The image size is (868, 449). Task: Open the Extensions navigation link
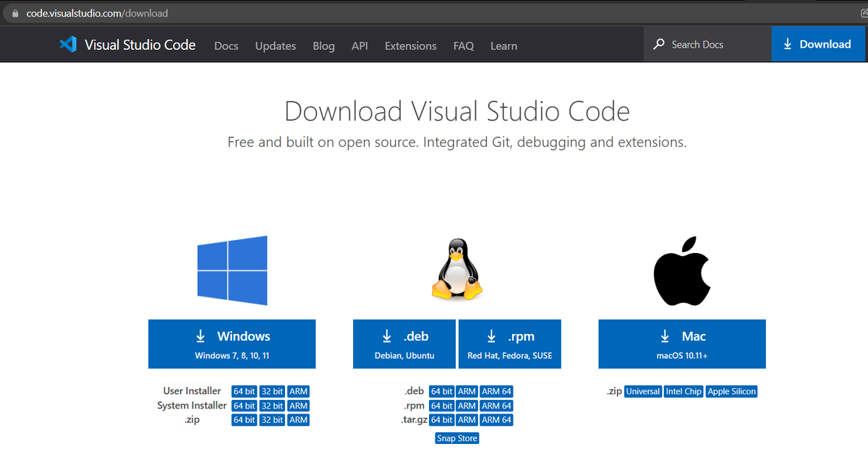click(x=411, y=46)
